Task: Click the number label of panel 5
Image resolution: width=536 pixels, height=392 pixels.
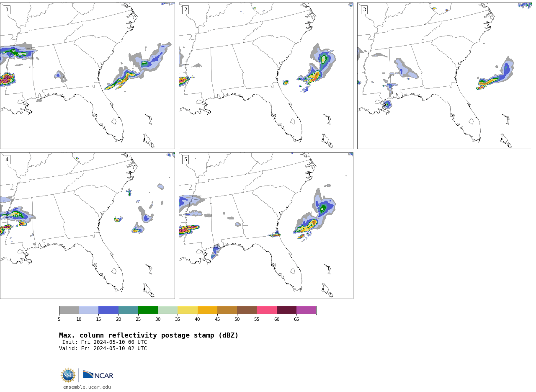Action: (x=186, y=160)
